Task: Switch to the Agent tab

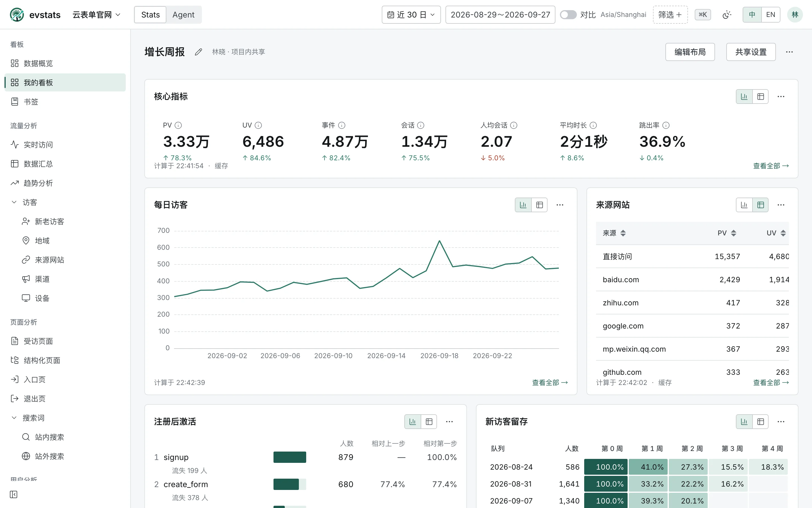Action: coord(183,15)
